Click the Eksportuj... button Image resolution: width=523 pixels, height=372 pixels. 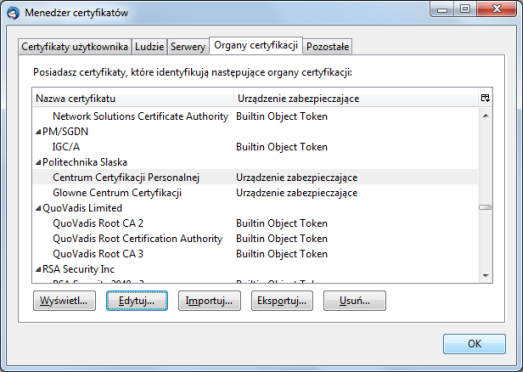point(282,301)
